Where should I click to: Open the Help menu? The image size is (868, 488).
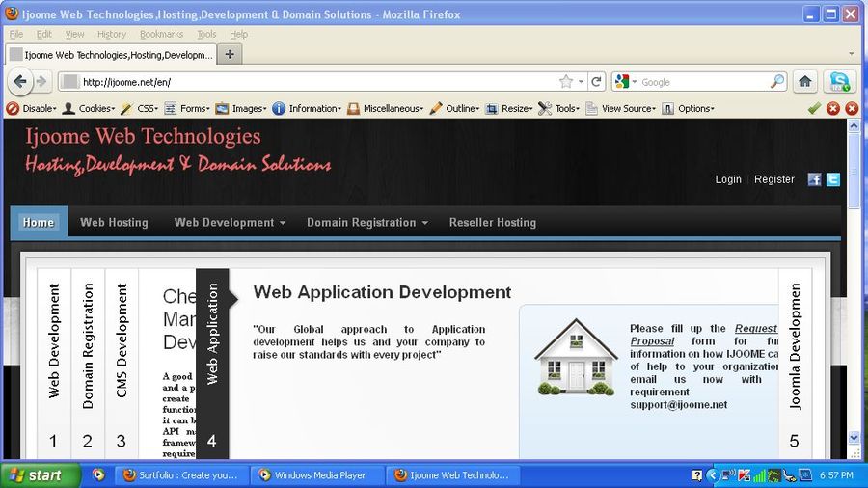point(238,35)
